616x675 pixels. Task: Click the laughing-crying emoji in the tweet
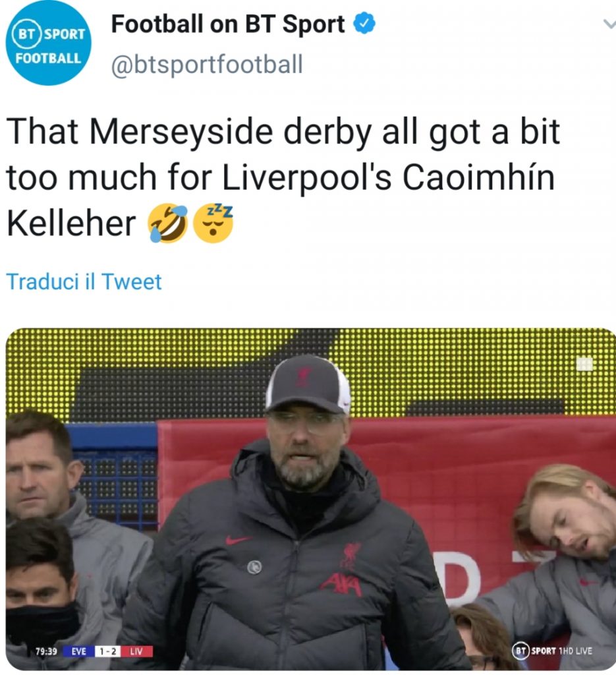(167, 223)
